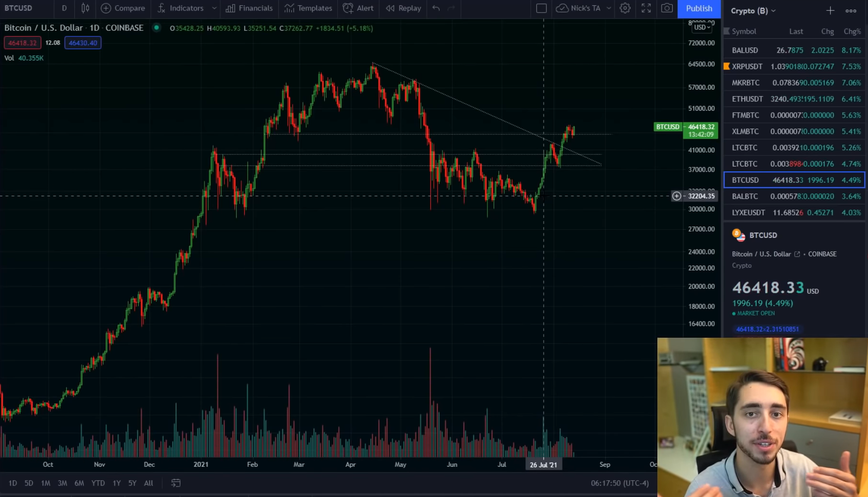Open chart settings via the gear icon

tap(625, 8)
